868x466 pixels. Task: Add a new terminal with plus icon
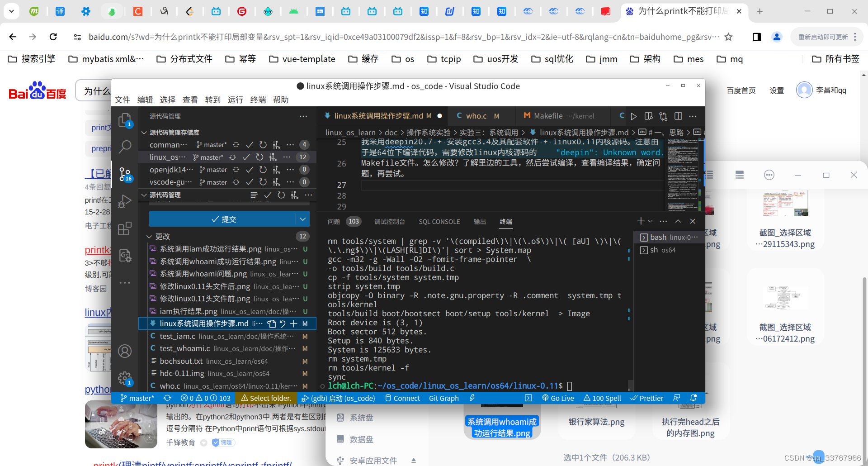[641, 221]
